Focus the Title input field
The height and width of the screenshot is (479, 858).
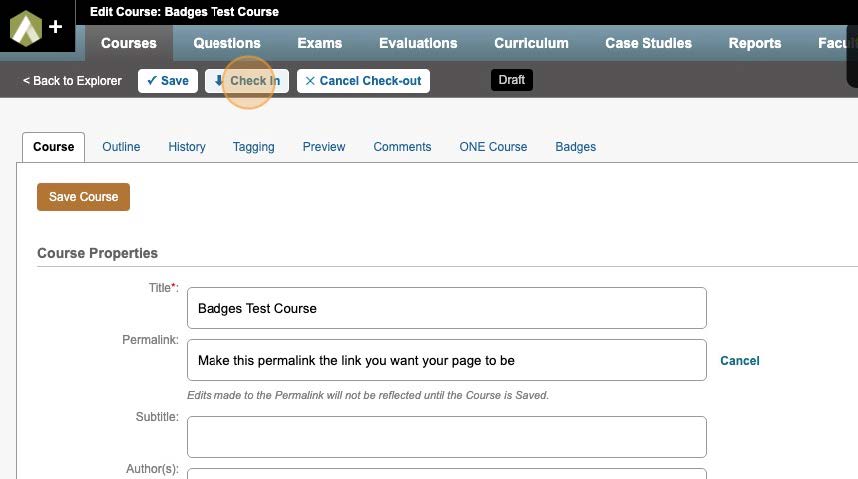tap(447, 308)
